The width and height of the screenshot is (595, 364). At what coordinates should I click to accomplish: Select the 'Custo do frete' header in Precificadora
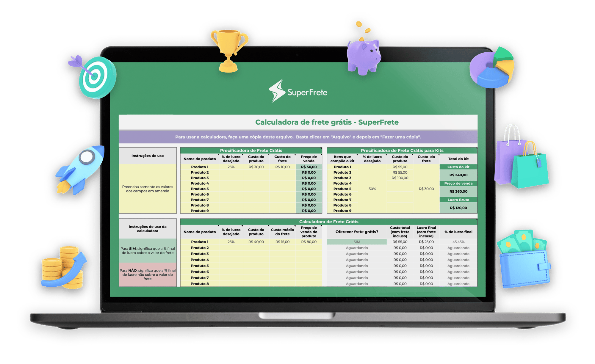coord(282,159)
